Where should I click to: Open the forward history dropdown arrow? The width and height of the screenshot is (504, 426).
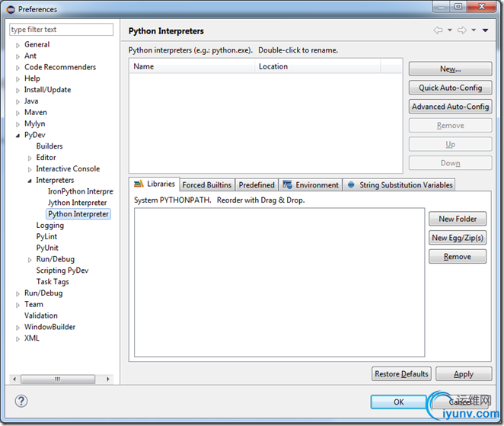coord(474,30)
